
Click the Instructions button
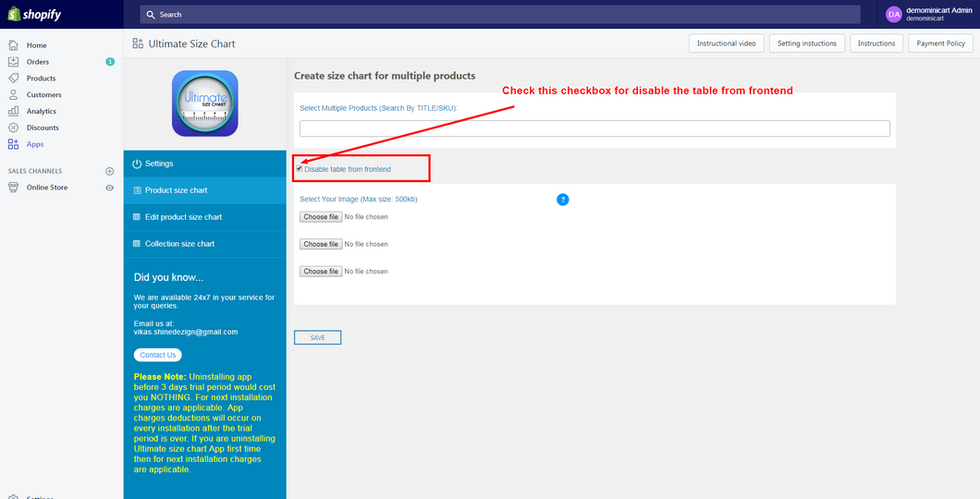(876, 43)
